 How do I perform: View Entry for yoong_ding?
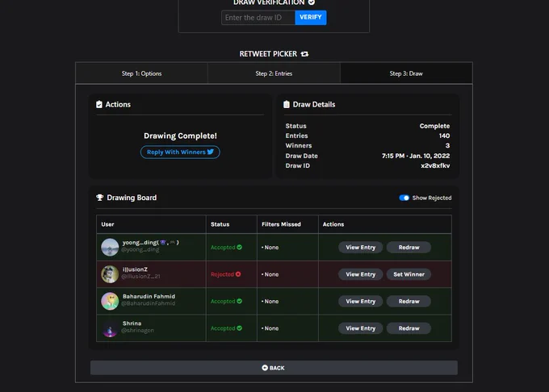click(x=360, y=248)
